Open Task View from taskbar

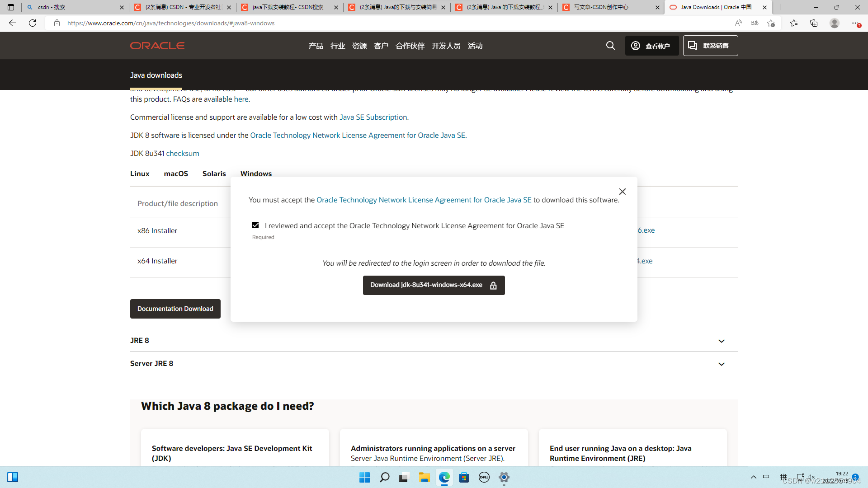[404, 477]
